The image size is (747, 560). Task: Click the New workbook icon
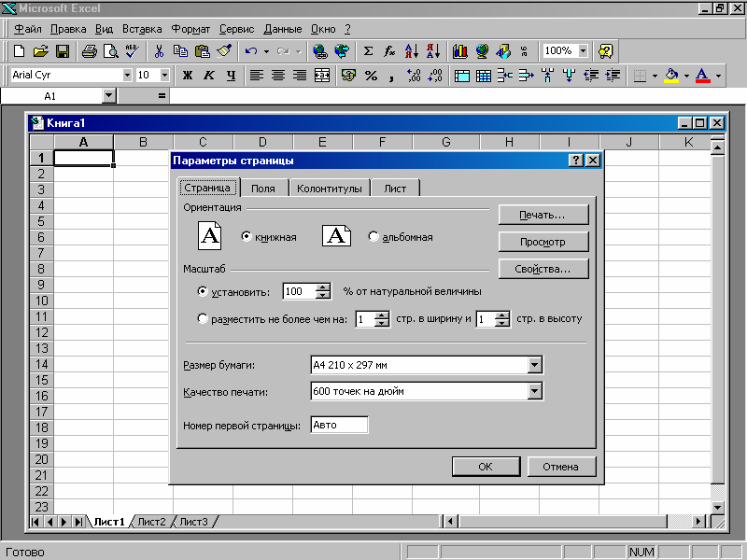[x=19, y=51]
